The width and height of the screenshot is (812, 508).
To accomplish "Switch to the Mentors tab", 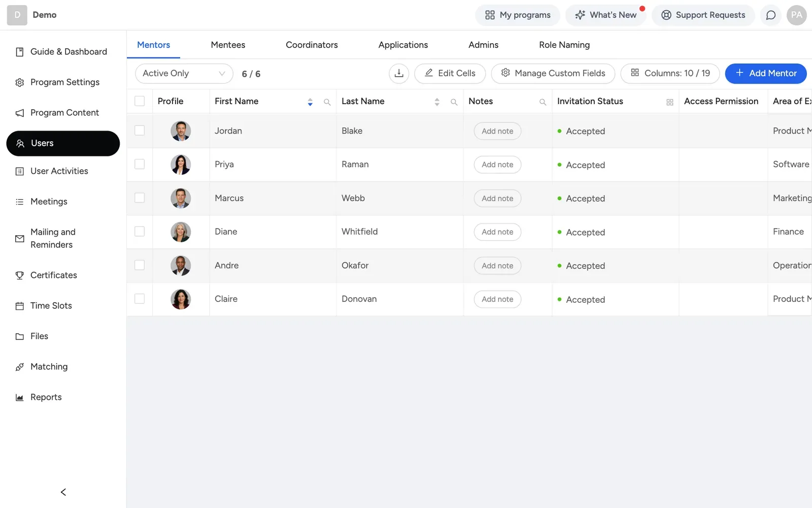I will (153, 45).
